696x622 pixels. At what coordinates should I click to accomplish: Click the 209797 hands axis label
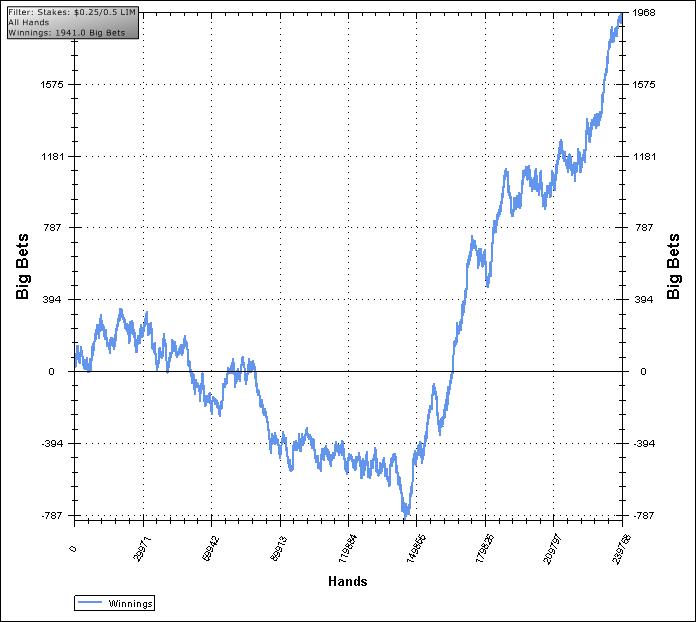click(x=553, y=549)
